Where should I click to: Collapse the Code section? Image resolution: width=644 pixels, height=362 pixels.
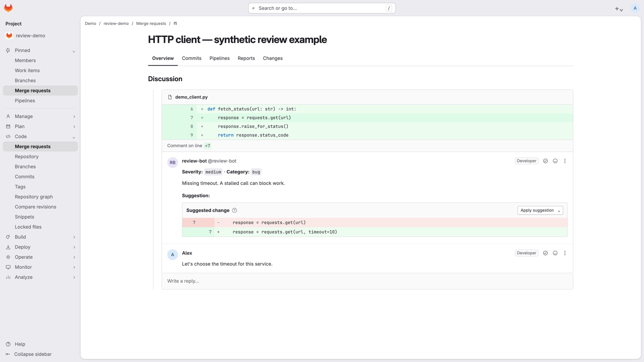tap(74, 137)
